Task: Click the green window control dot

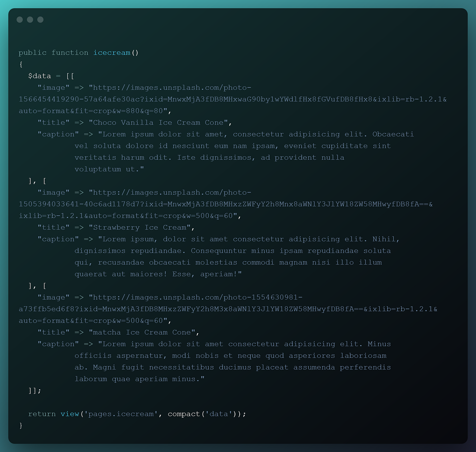Action: (x=40, y=20)
